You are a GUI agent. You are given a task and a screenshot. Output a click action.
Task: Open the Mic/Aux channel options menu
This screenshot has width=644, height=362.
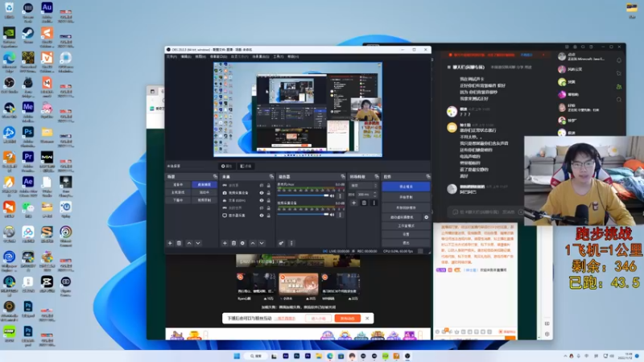pos(340,195)
